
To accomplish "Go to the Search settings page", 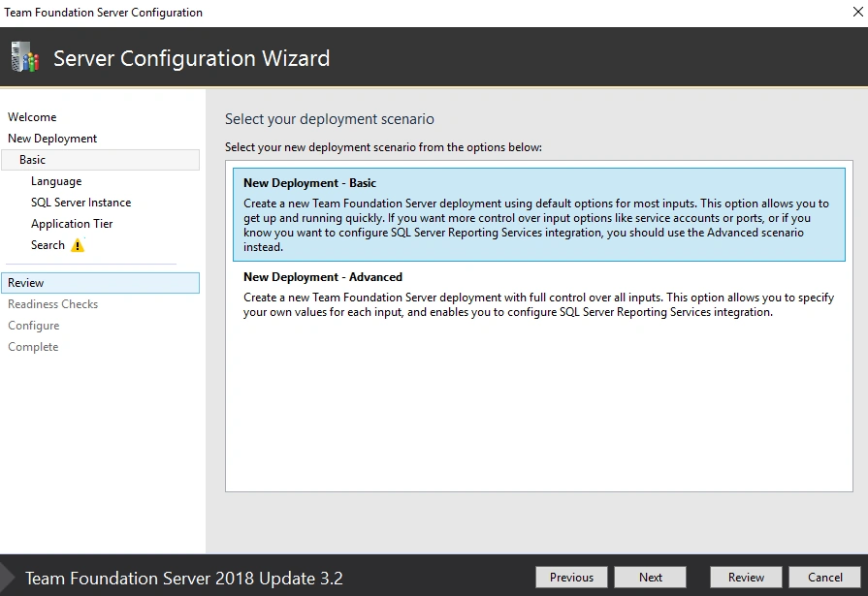I will (48, 245).
